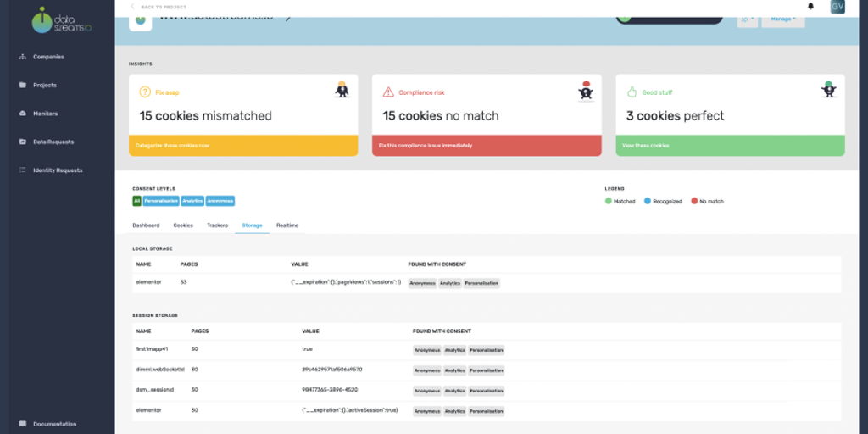This screenshot has height=434, width=868.
Task: Click the Identity Requests list icon
Action: (23, 170)
